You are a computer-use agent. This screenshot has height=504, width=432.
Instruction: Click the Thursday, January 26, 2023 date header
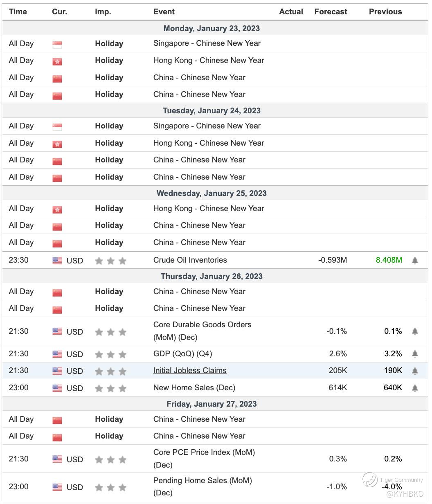tap(211, 276)
